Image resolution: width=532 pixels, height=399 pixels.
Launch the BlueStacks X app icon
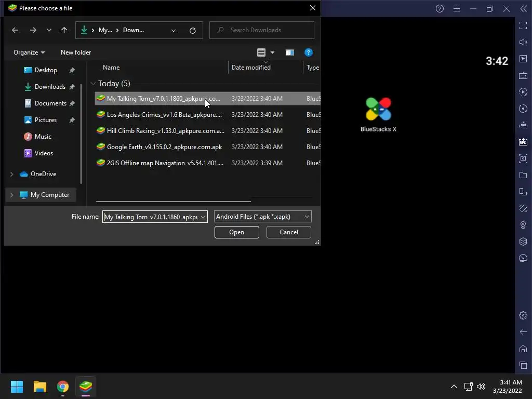coord(378,114)
